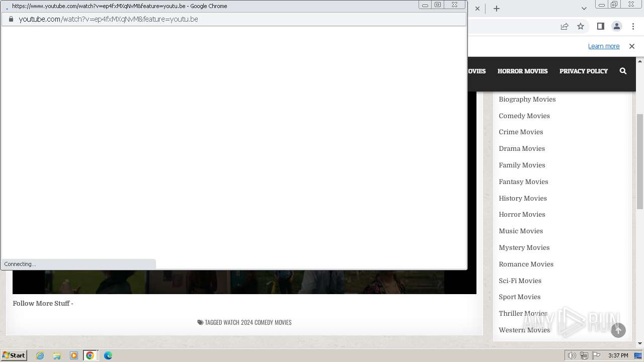Close the YouTube popup window
The height and width of the screenshot is (362, 644).
[455, 5]
